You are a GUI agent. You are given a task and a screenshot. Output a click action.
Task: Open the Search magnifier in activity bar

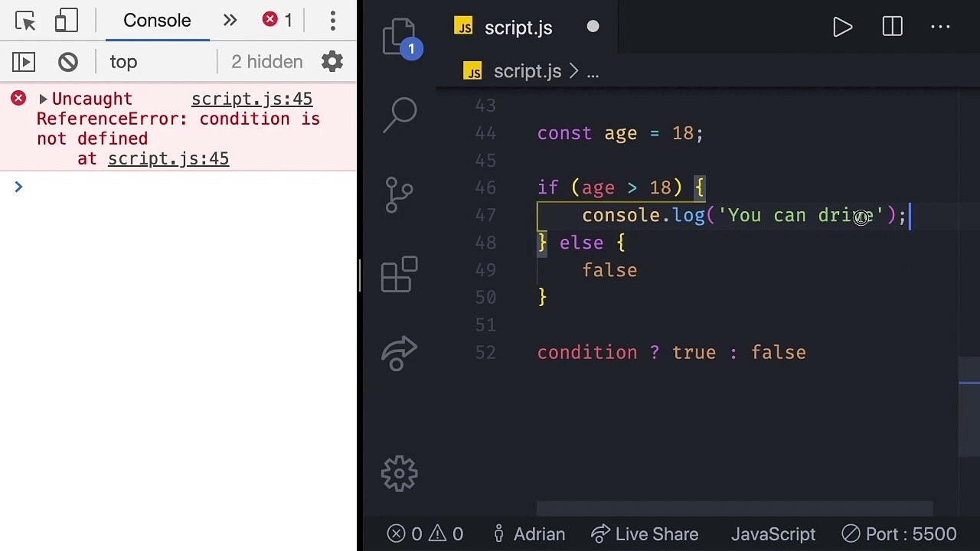tap(400, 116)
